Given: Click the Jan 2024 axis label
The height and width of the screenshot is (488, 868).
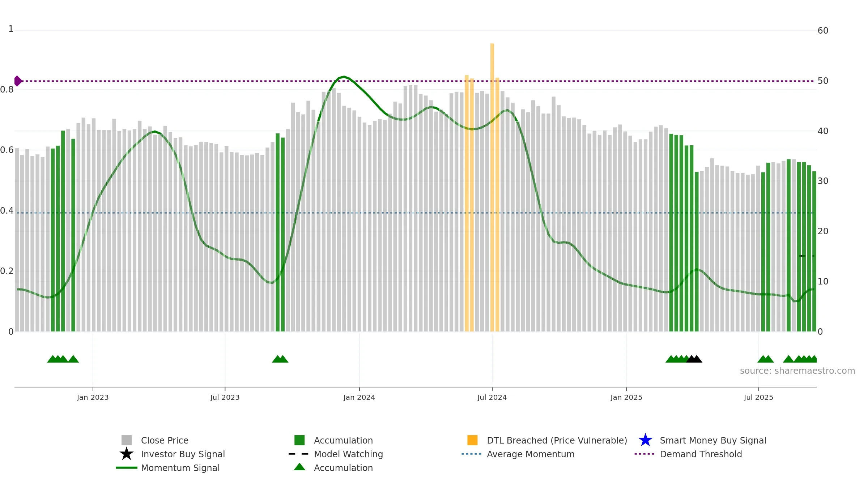Looking at the screenshot, I should pos(359,398).
